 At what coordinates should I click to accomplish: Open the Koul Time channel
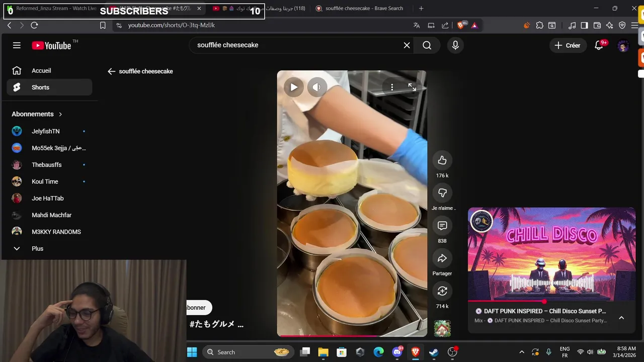coord(49,182)
